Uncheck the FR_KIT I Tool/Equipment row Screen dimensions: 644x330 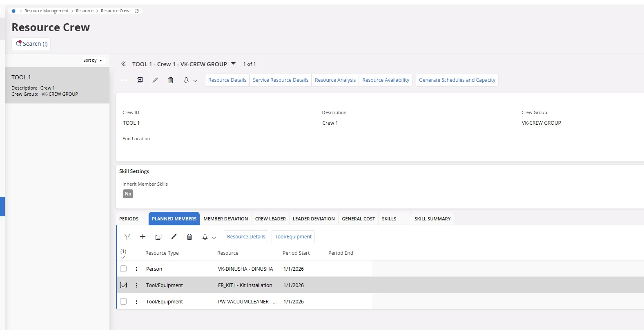click(123, 285)
